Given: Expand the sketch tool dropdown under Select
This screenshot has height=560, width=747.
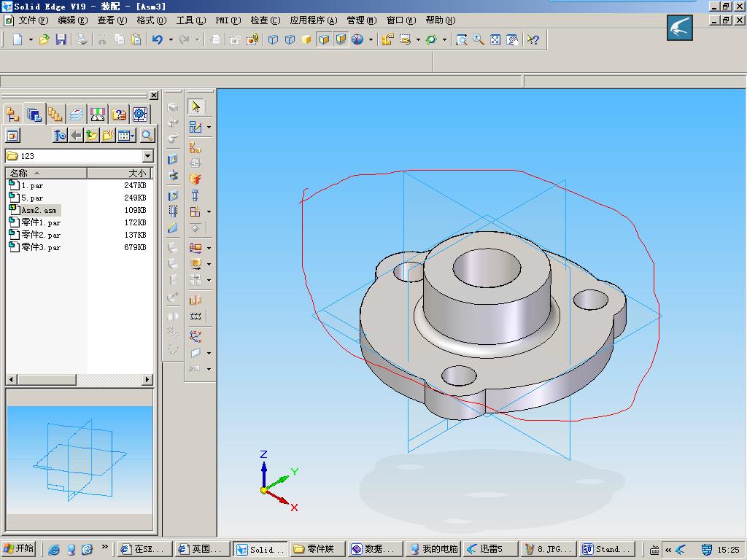Looking at the screenshot, I should click(x=209, y=127).
